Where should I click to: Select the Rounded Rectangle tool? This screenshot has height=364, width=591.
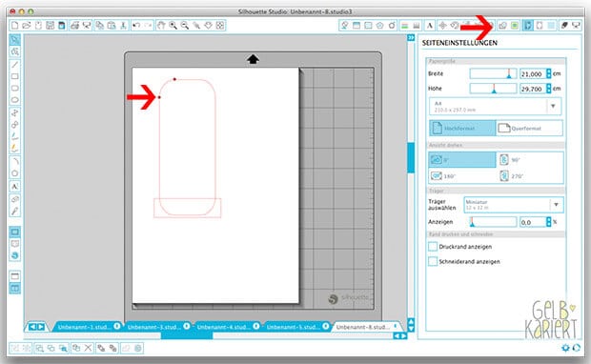pos(14,89)
